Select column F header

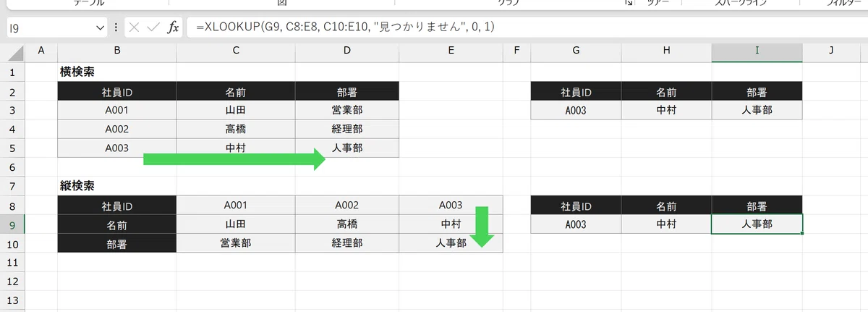516,51
